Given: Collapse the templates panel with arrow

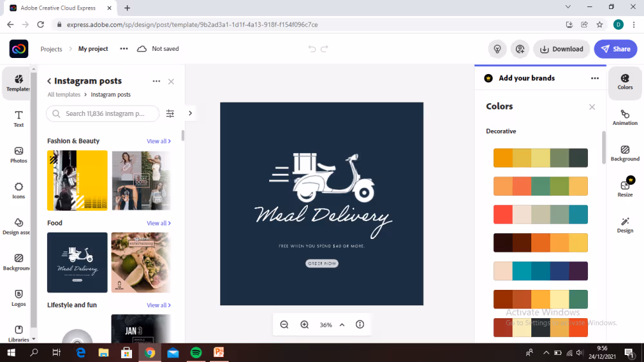Looking at the screenshot, I should [190, 113].
